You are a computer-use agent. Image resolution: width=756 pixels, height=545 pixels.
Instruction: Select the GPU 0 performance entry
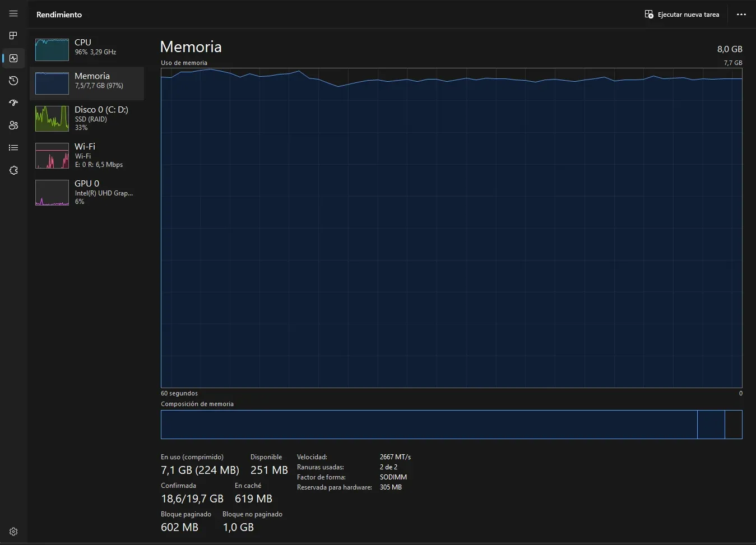coord(87,193)
